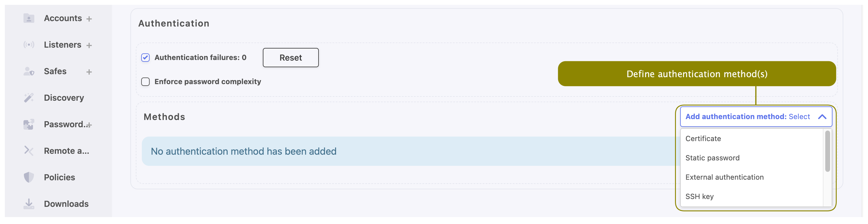
Task: Select Certificate from the method list
Action: [703, 139]
